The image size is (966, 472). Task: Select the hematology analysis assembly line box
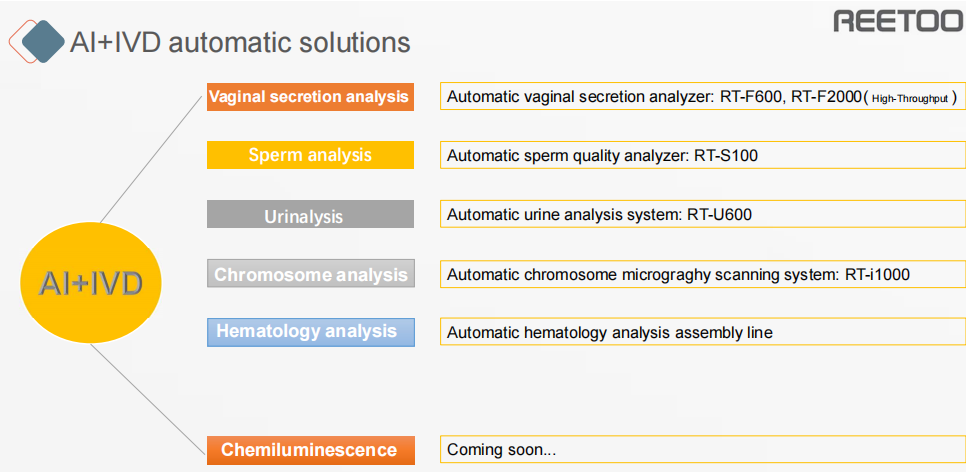[x=703, y=332]
